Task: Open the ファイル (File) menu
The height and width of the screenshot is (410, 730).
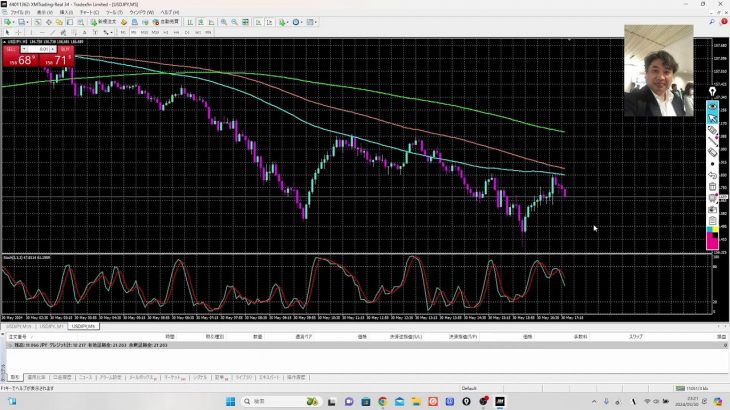Action: [x=18, y=13]
